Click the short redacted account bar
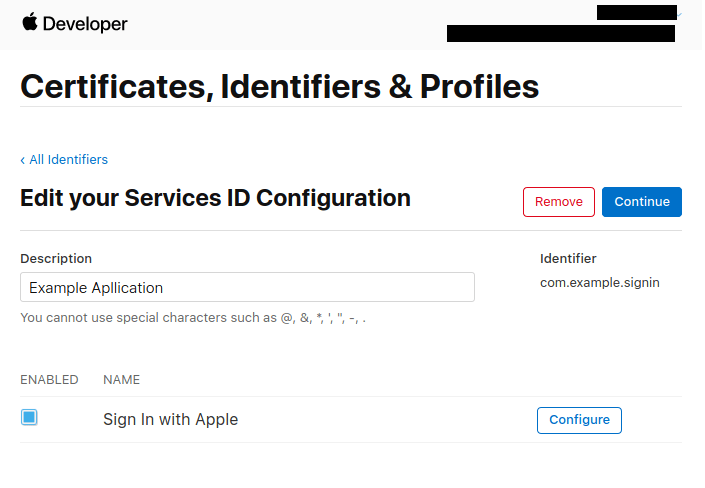Viewport: 705px width, 488px height. pyautogui.click(x=637, y=12)
